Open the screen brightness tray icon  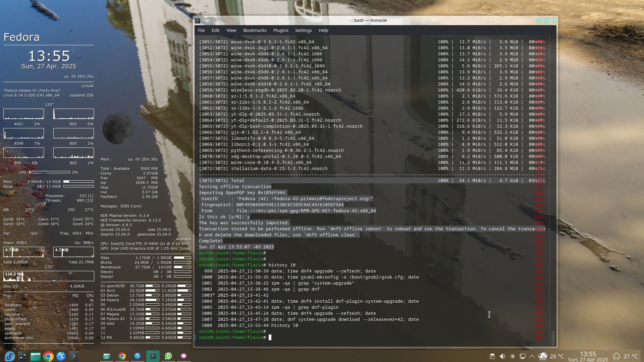click(x=512, y=356)
